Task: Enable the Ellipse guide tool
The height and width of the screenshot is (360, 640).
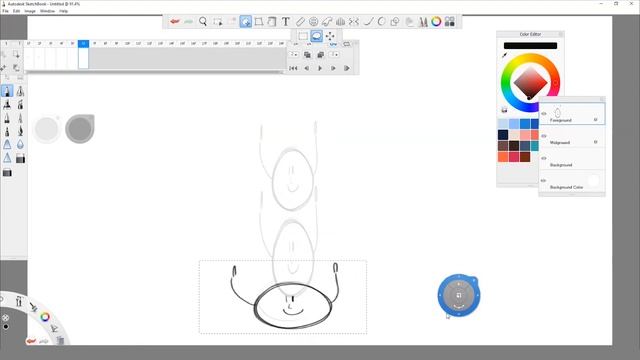Action: pos(313,22)
